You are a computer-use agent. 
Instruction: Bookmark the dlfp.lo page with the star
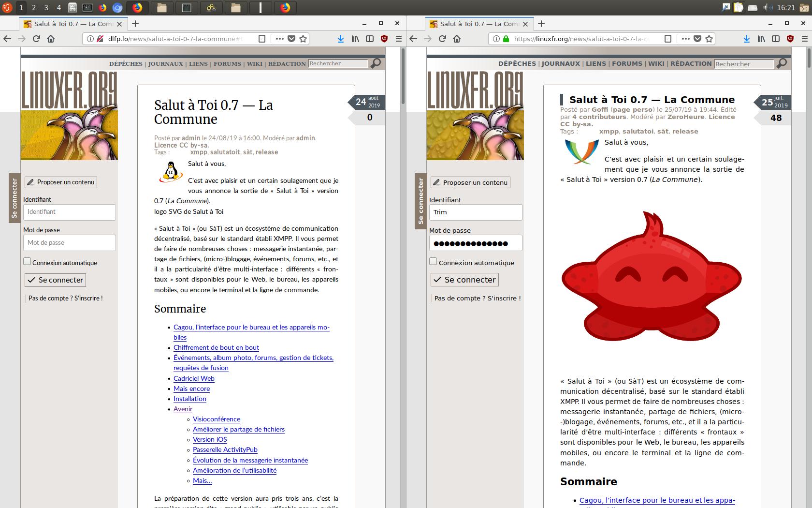303,39
